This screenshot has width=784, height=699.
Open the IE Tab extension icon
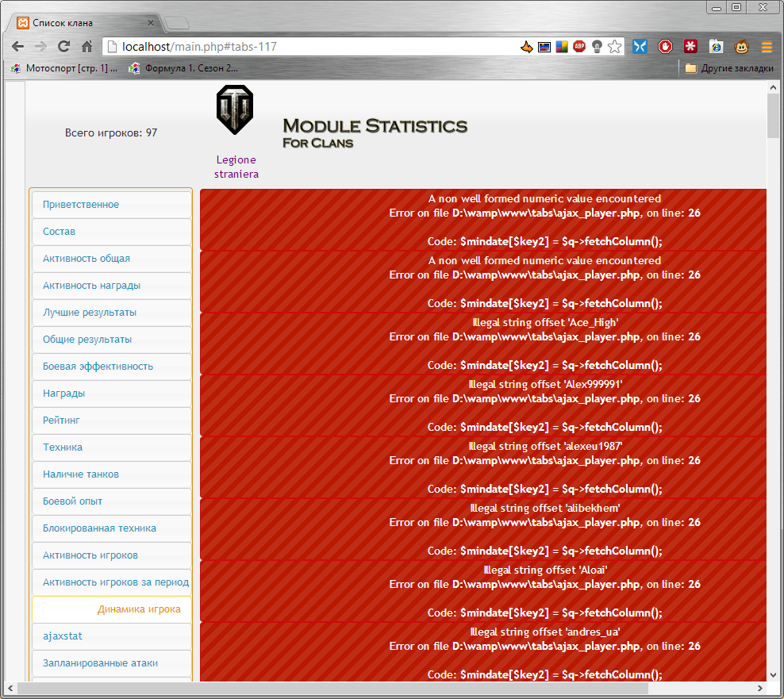coord(716,47)
